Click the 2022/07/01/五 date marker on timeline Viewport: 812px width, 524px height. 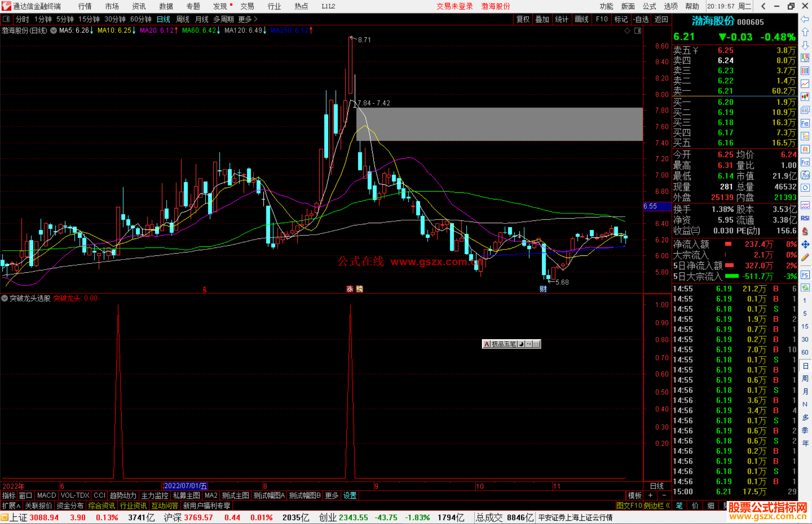[185, 486]
